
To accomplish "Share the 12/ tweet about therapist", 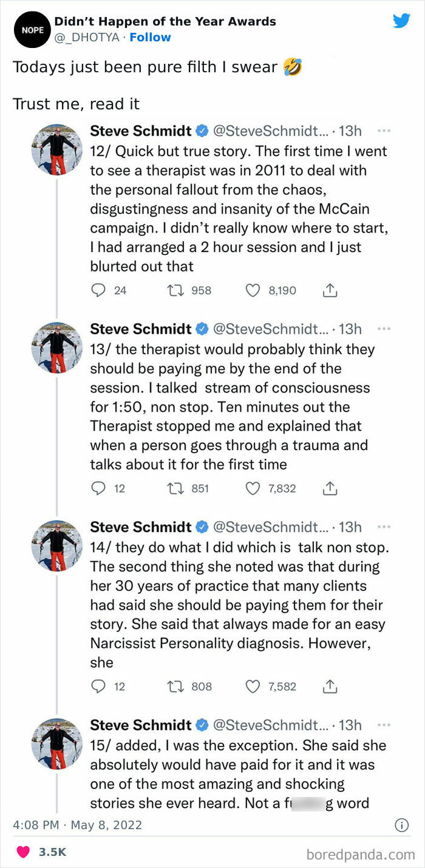I will pos(329,290).
